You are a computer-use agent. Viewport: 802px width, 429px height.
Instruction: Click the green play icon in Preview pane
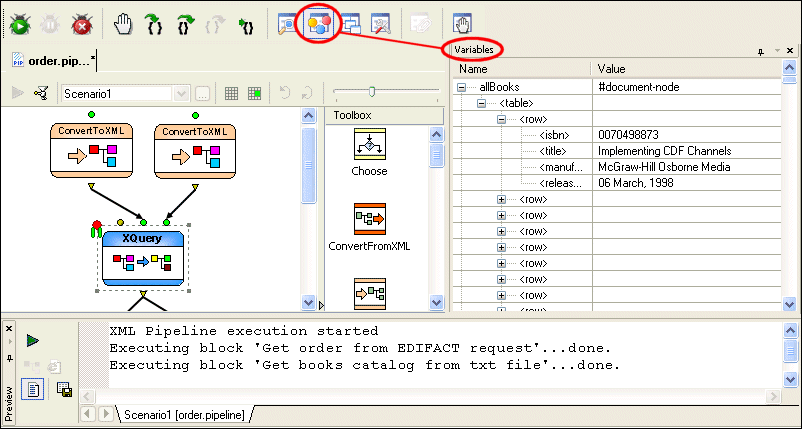tap(33, 341)
